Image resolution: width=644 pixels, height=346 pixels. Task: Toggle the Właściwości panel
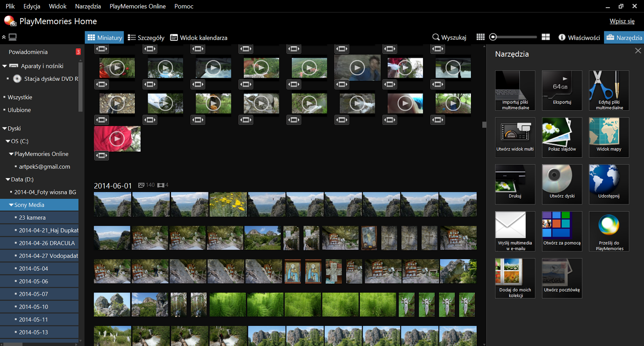[x=579, y=37]
